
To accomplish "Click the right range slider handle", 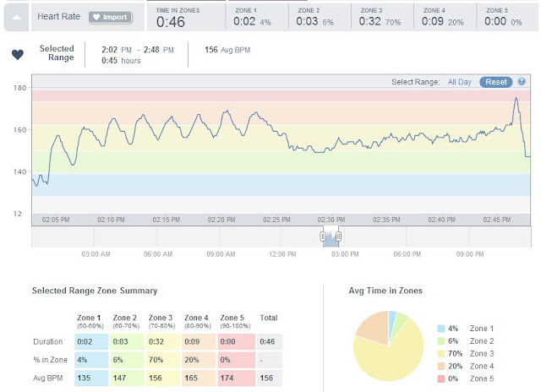I will click(x=338, y=237).
